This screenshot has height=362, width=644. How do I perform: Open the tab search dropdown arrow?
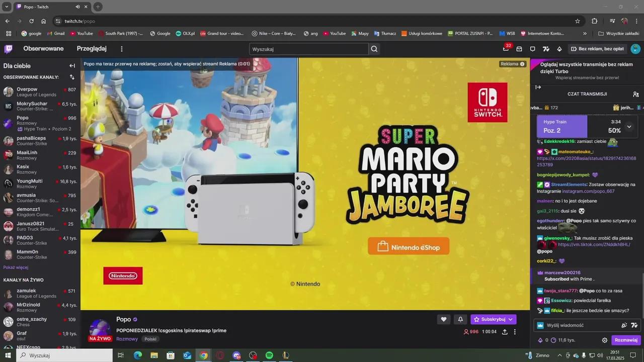click(7, 7)
